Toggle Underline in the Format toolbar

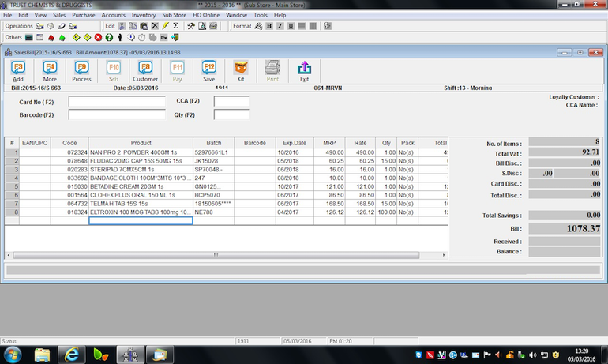point(291,26)
